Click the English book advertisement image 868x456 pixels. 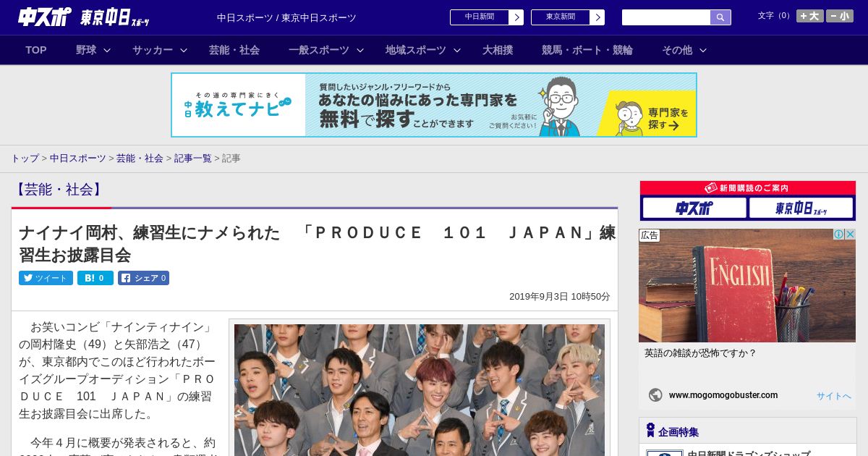747,285
